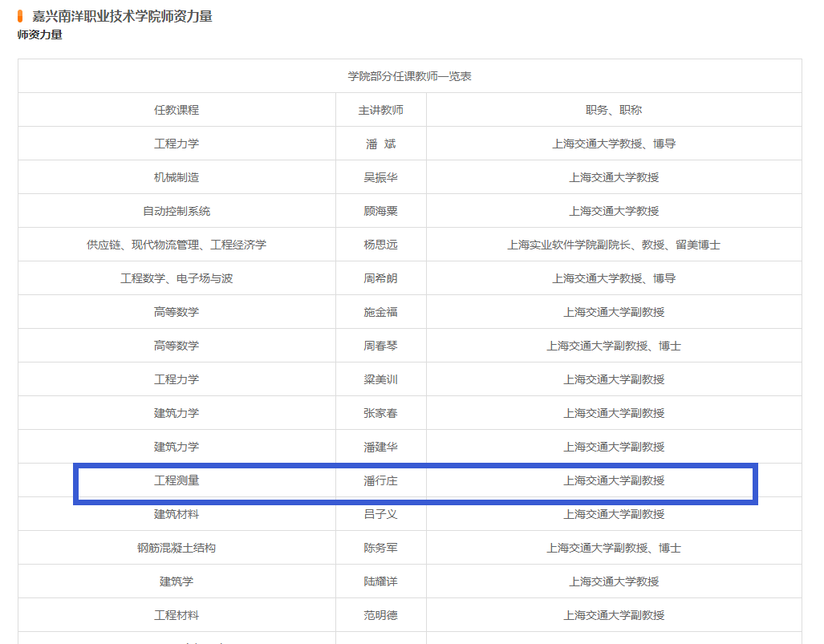The width and height of the screenshot is (824, 644).
Task: Select teacher name 梁美训
Action: click(381, 379)
